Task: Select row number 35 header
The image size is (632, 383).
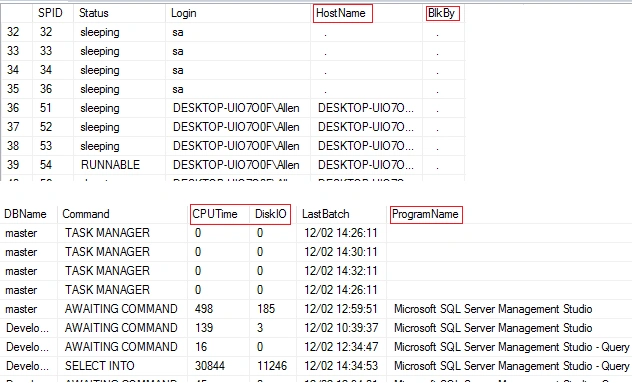Action: (13, 89)
